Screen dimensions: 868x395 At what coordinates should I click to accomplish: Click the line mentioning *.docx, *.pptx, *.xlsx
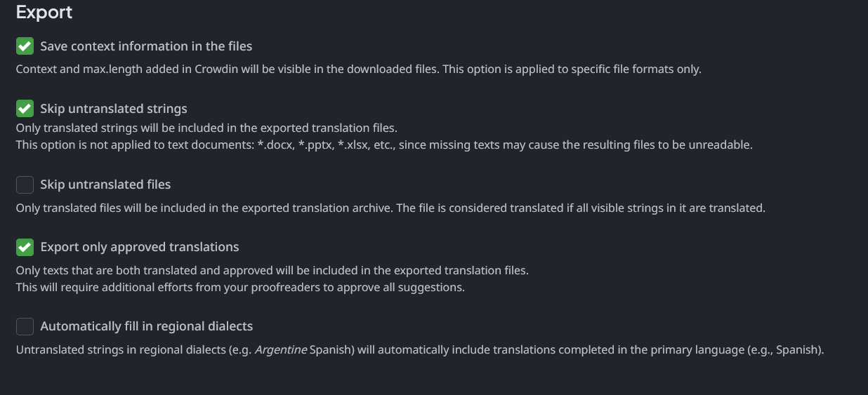[384, 145]
